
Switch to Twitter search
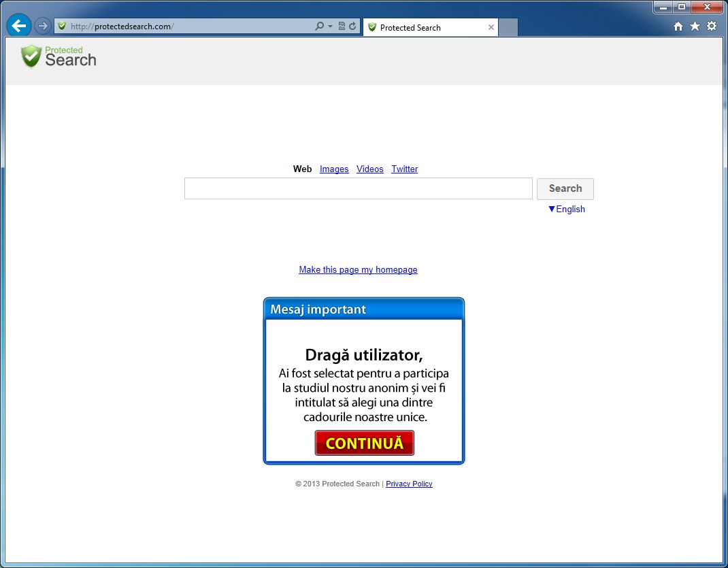coord(404,169)
